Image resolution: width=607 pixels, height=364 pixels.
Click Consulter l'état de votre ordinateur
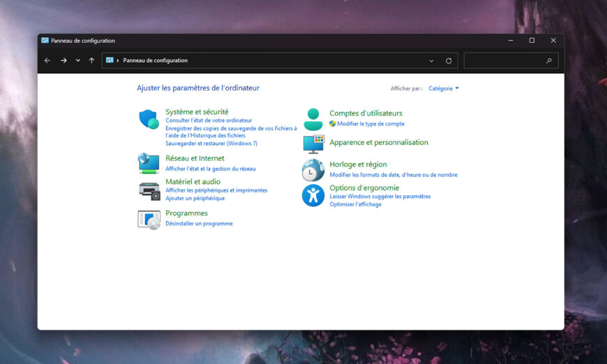(x=209, y=121)
